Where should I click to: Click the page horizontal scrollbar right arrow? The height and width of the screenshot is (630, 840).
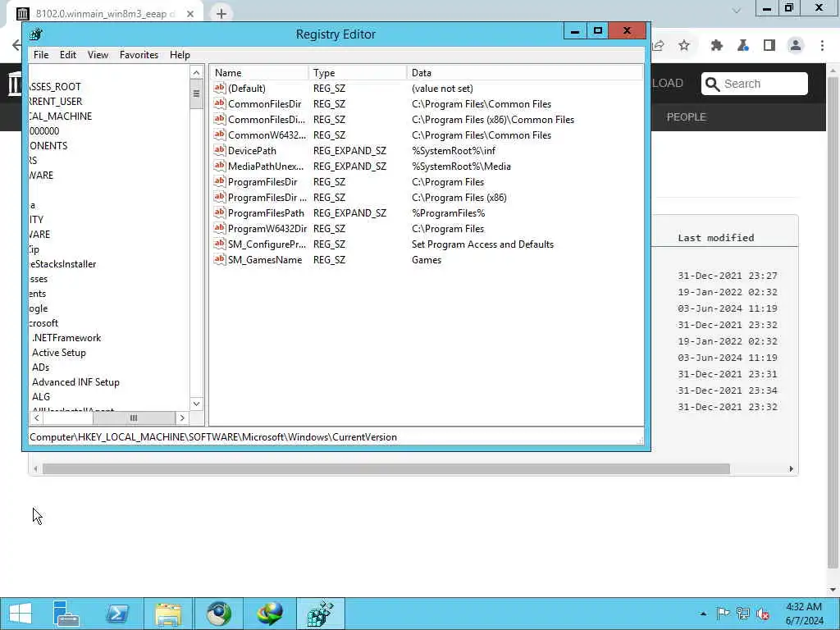tap(792, 468)
